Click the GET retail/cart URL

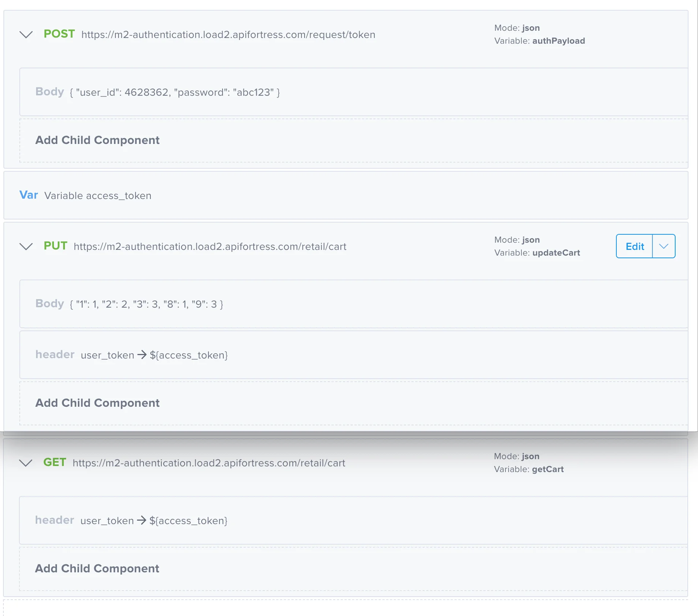[x=209, y=463]
